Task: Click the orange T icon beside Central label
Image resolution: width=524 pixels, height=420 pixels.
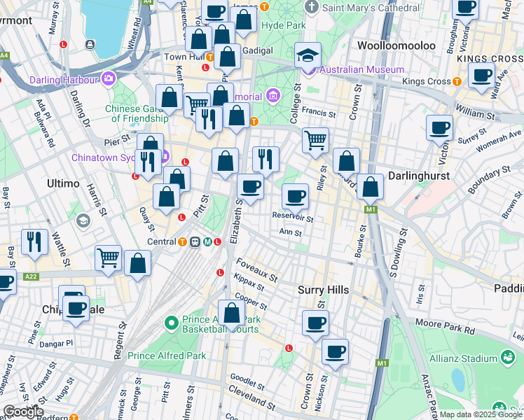Action: coord(182,241)
